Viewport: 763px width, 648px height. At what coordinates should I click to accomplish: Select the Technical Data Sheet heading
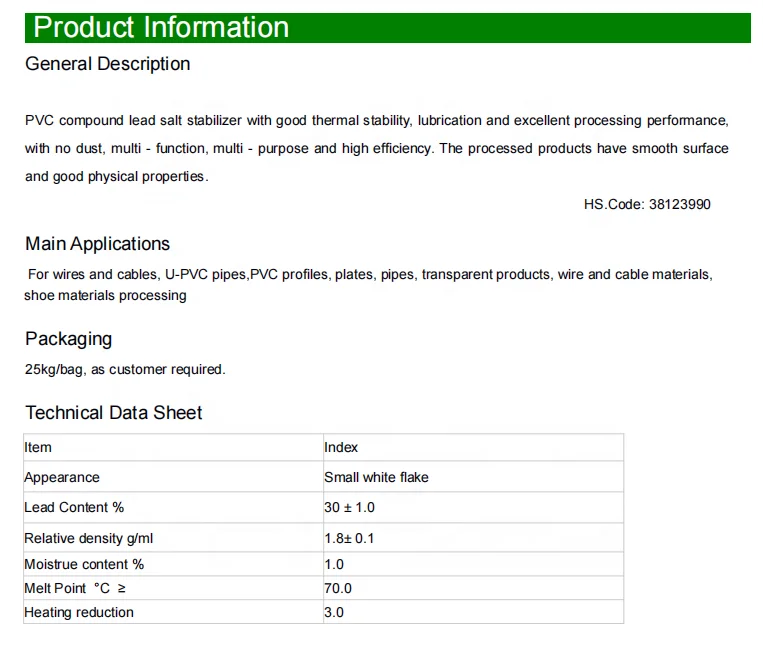pos(113,413)
